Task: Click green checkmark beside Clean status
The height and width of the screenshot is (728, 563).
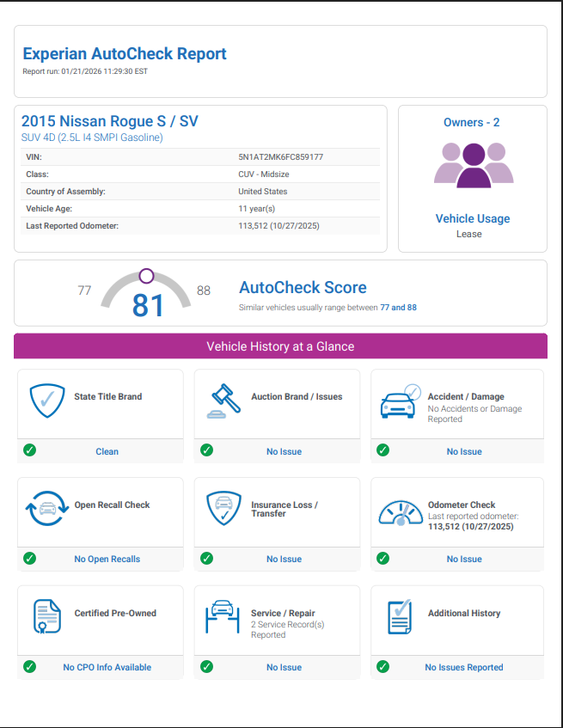Action: [29, 450]
